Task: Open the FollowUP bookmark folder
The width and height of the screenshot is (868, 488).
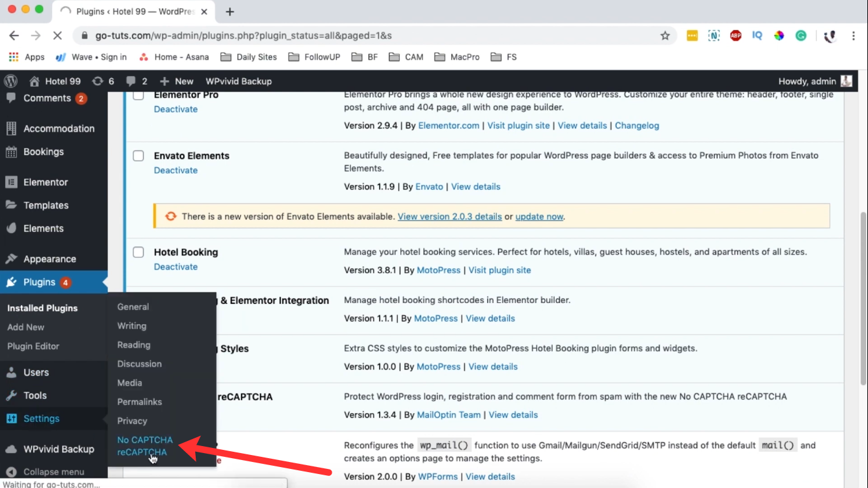Action: pos(314,57)
